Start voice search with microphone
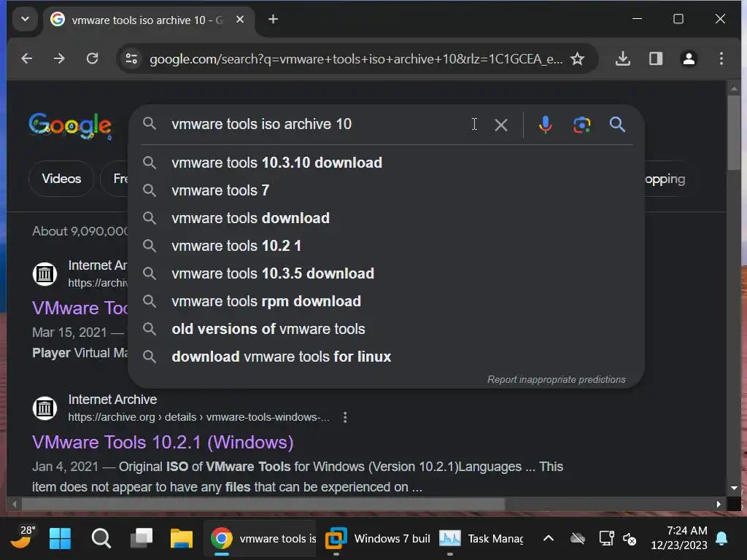The image size is (747, 560). click(546, 125)
